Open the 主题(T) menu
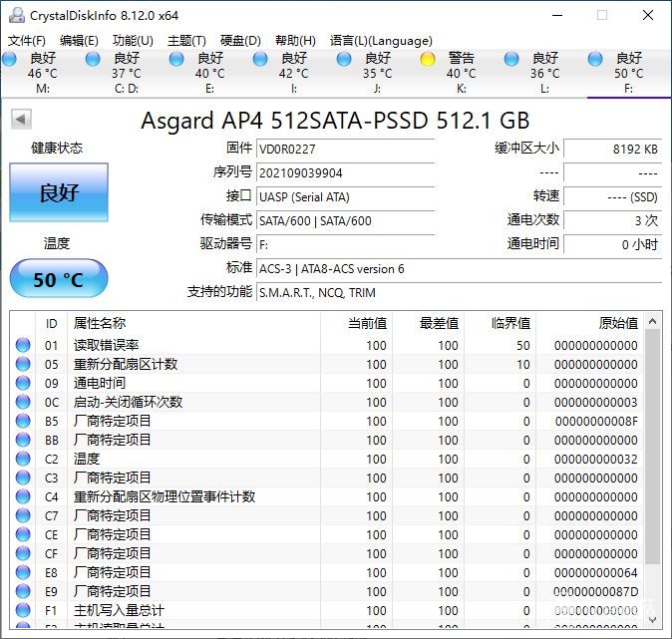Image resolution: width=672 pixels, height=639 pixels. tap(186, 41)
